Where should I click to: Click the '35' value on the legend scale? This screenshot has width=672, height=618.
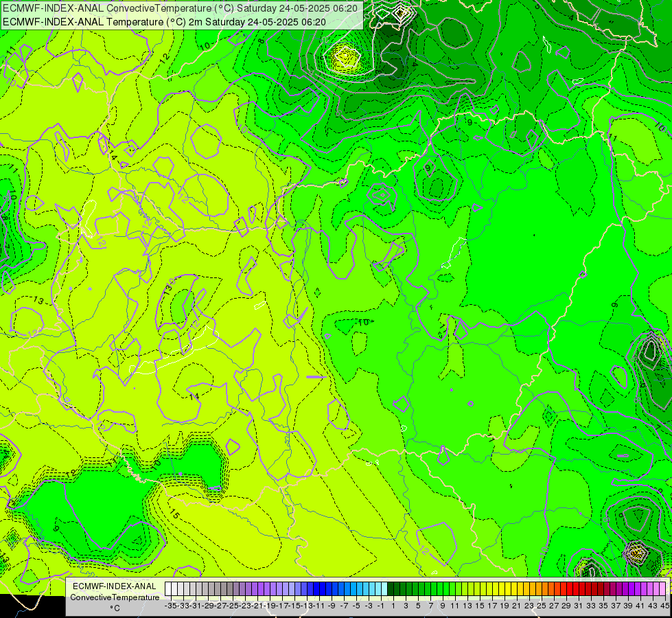point(603,606)
